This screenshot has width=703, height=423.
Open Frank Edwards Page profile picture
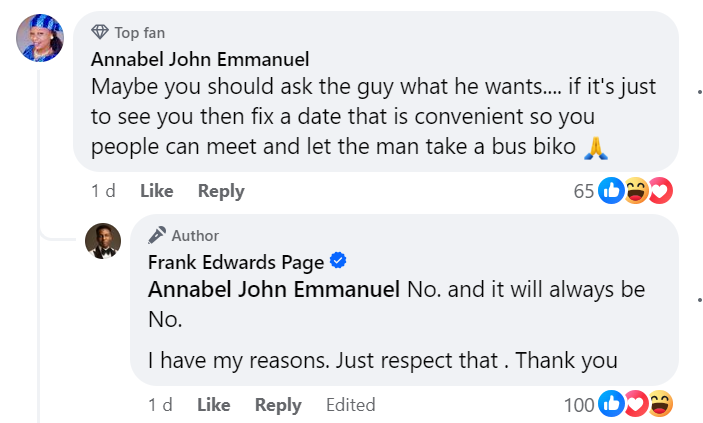click(103, 241)
